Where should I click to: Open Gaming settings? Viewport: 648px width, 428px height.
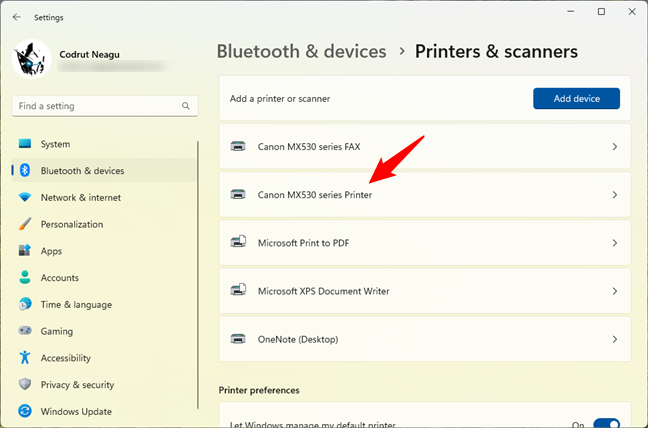104,331
